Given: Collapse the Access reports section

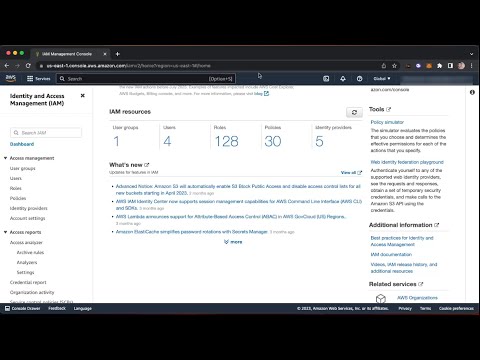Looking at the screenshot, I should pos(5,232).
